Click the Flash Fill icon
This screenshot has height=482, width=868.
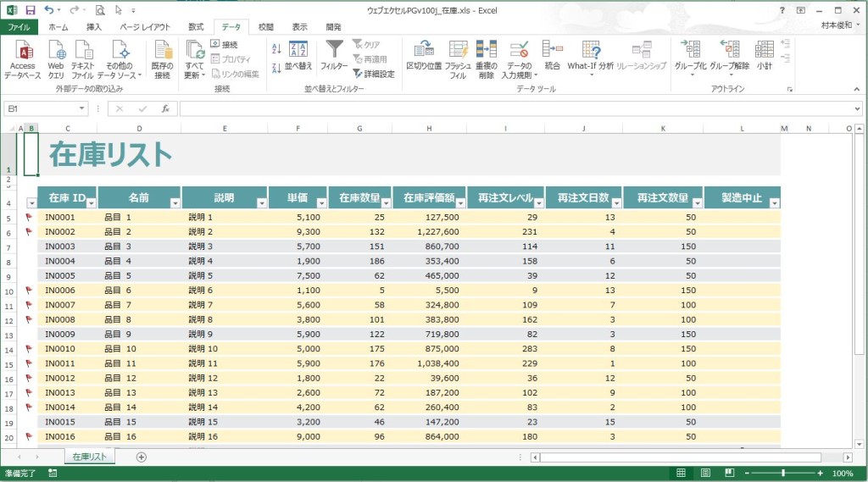458,50
